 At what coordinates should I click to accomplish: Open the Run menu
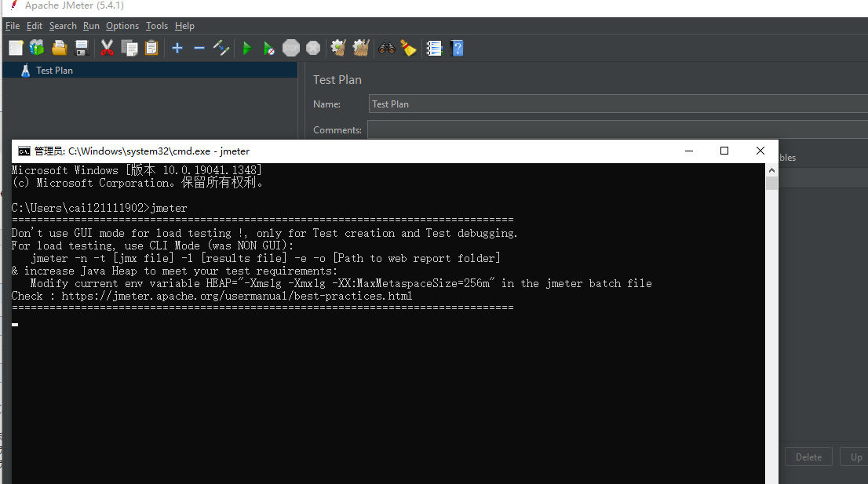(91, 26)
